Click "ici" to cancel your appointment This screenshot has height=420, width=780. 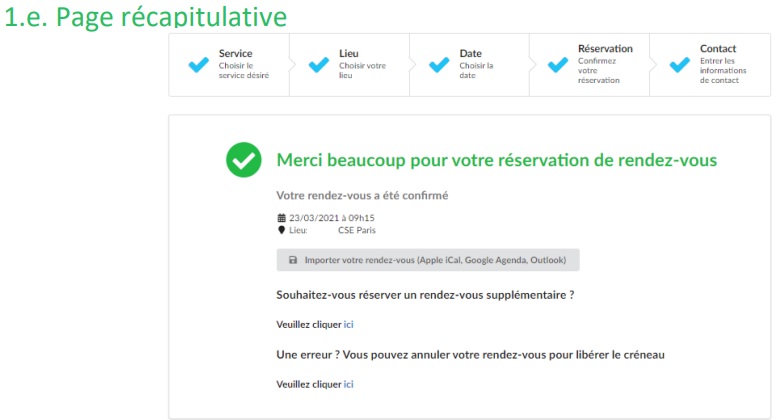349,384
